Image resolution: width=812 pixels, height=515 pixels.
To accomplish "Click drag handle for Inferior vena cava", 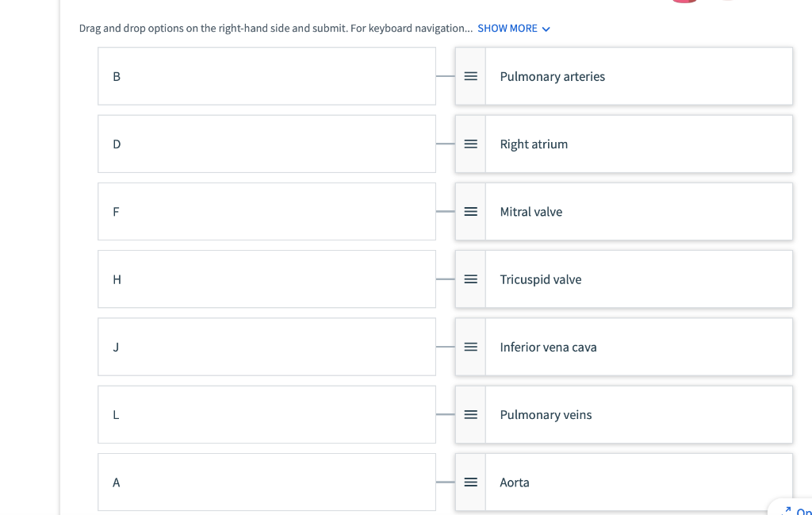I will point(470,347).
